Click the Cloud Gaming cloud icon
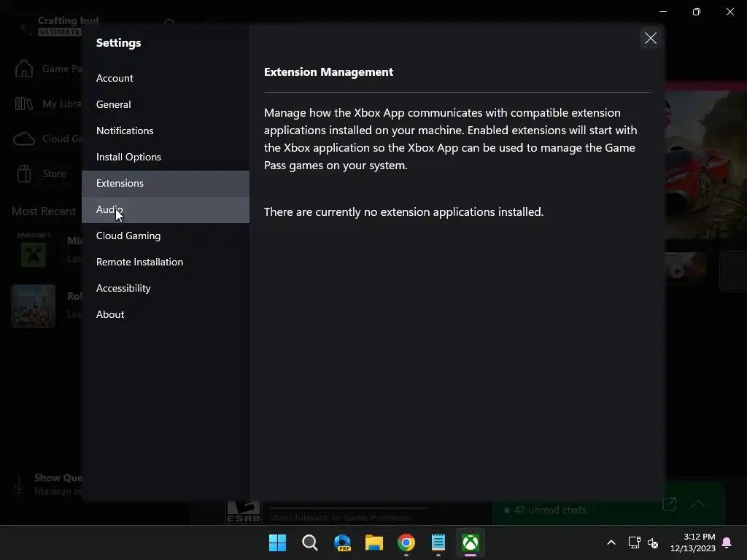Screen dimensions: 747x560 pyautogui.click(x=24, y=139)
